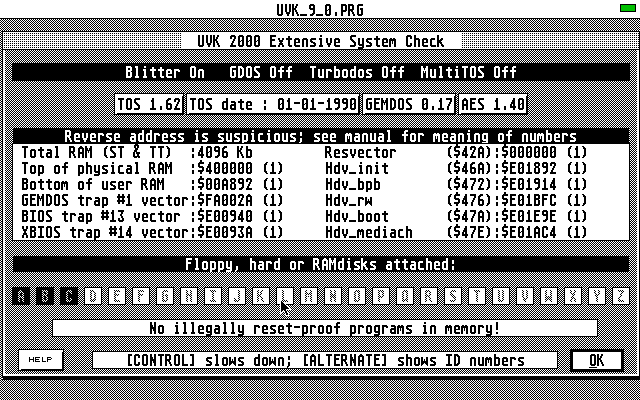Click the Hdv_boot ($47A) row

[456, 216]
